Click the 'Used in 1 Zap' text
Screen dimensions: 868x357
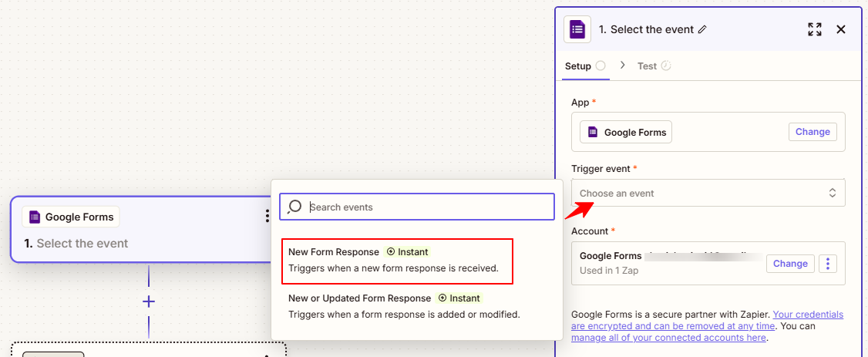click(609, 271)
